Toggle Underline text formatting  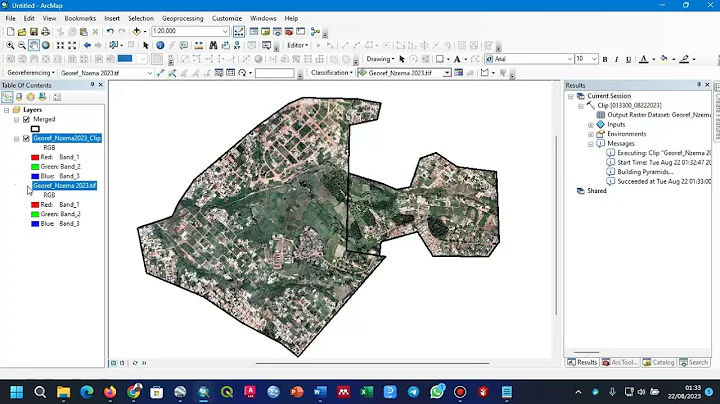coord(628,59)
